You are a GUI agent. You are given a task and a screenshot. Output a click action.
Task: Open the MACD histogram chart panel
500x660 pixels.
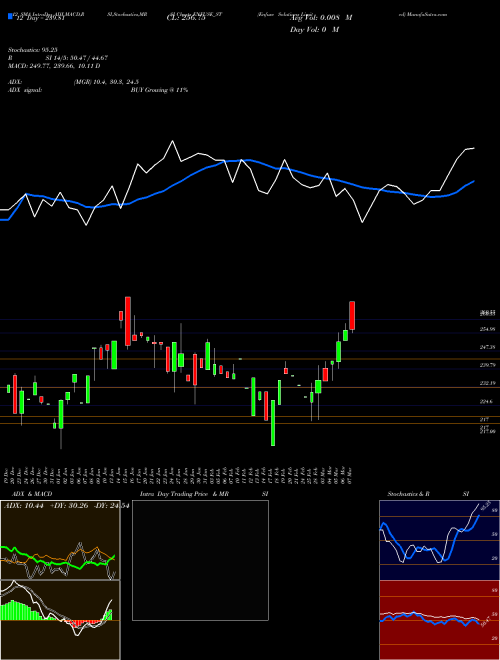click(60, 620)
